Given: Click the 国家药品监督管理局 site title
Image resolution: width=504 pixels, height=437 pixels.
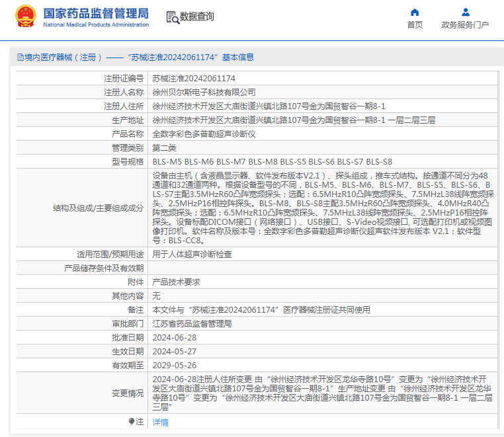Looking at the screenshot, I should coord(96,13).
